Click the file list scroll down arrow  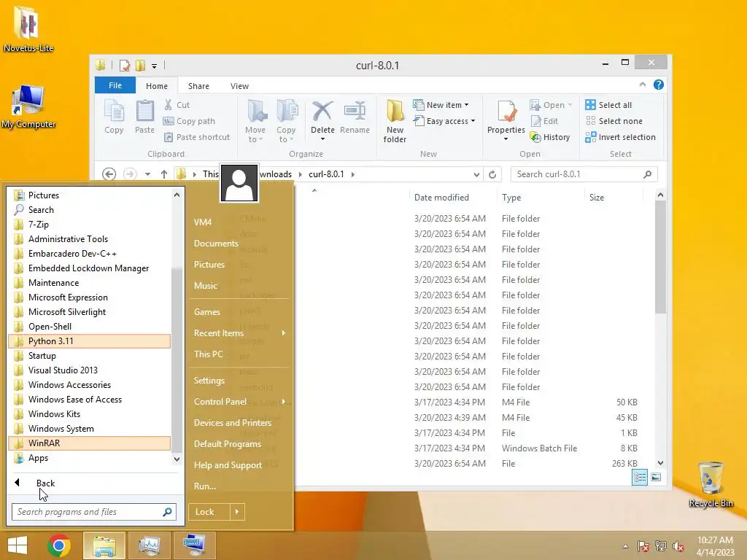(660, 463)
